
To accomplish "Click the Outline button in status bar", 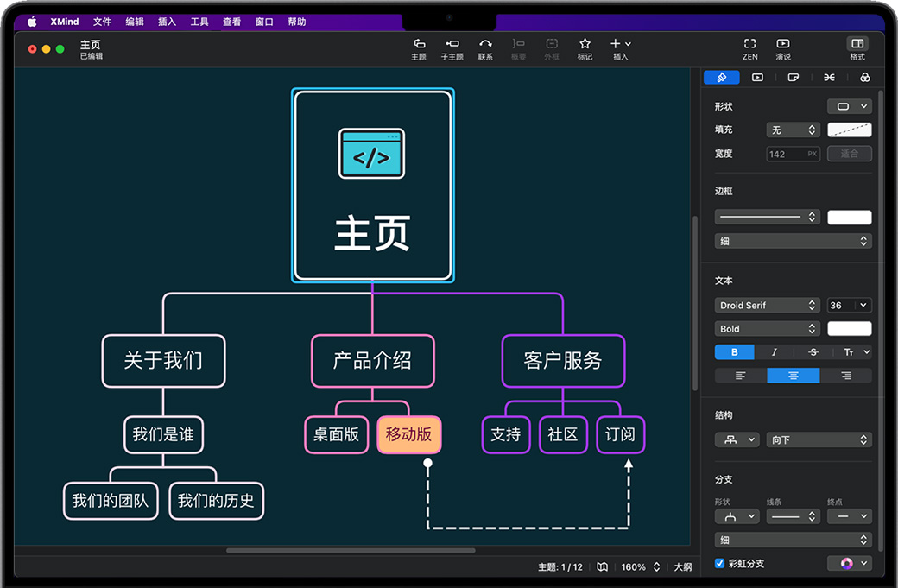I will point(682,567).
